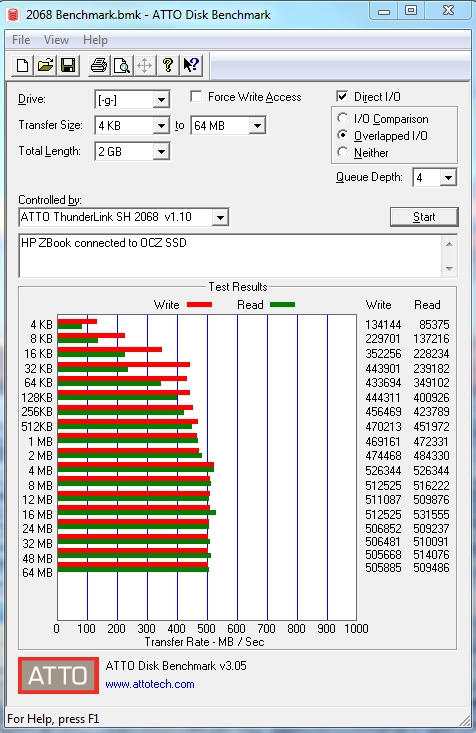Image resolution: width=476 pixels, height=733 pixels.
Task: Open the File menu
Action: [x=21, y=40]
